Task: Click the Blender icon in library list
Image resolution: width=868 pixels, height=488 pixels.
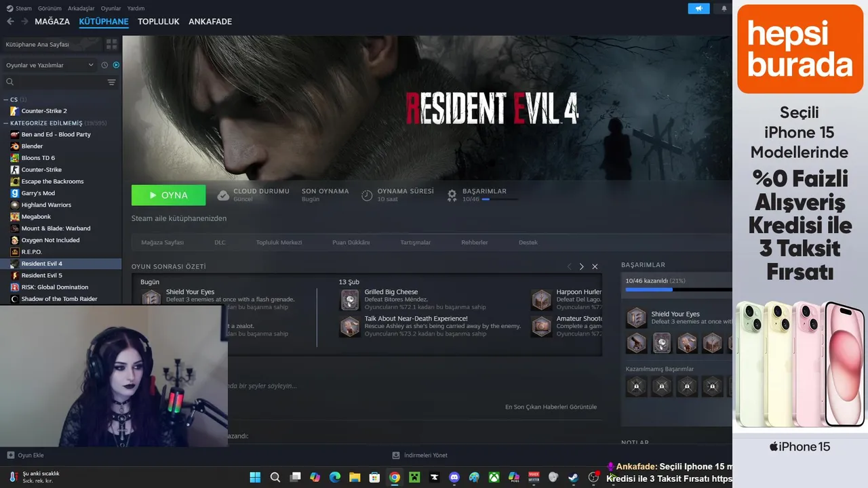Action: (x=15, y=146)
